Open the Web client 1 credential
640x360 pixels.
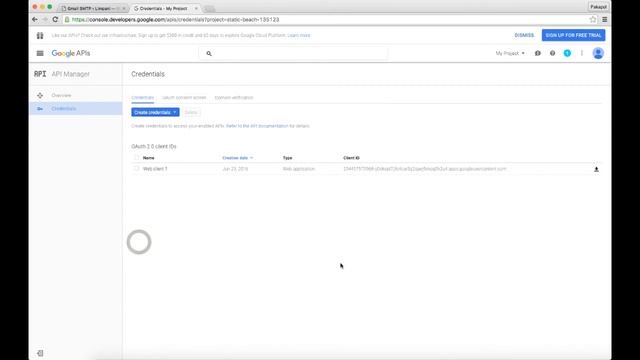click(x=155, y=169)
